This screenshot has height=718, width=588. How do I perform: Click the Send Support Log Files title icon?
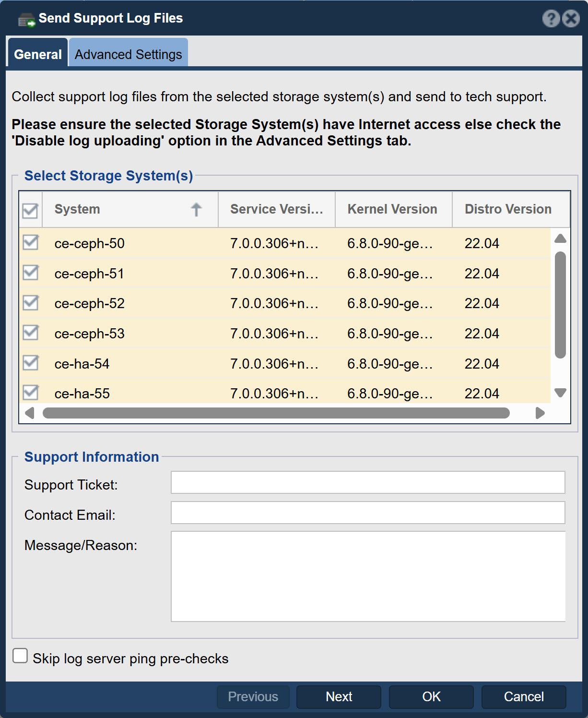coord(27,20)
